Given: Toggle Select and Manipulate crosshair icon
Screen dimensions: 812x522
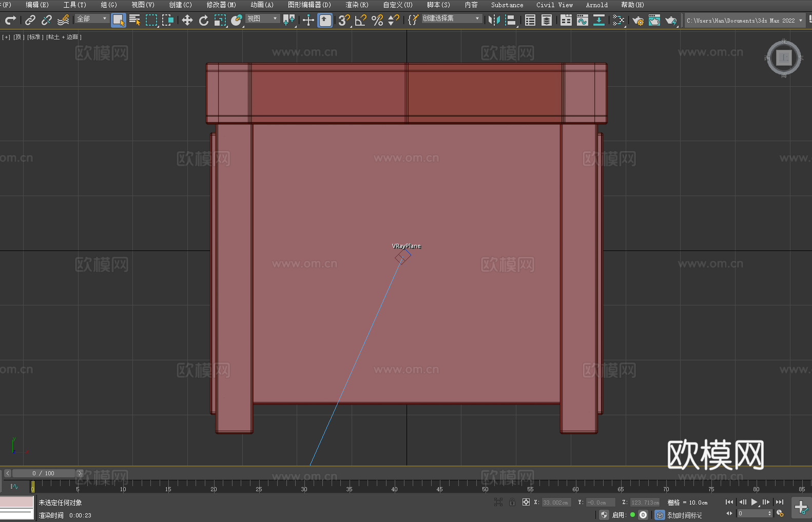Looking at the screenshot, I should point(308,21).
